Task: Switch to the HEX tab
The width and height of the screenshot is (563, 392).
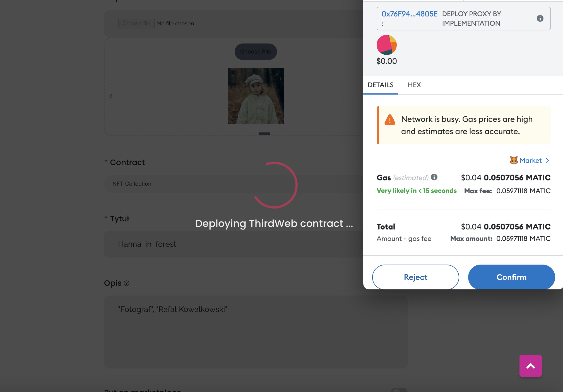Action: point(414,85)
